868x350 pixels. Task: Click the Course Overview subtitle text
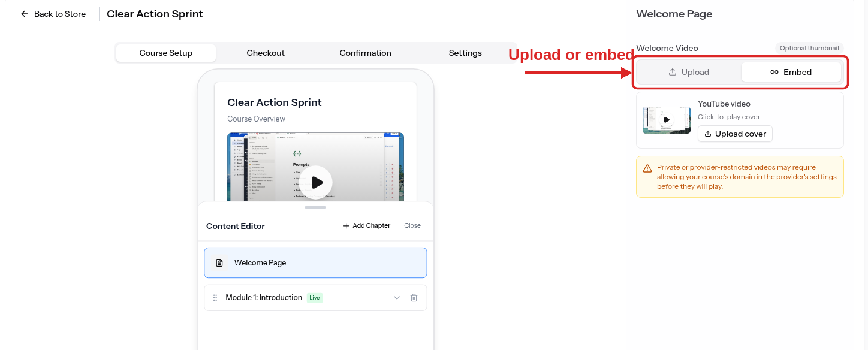pos(257,119)
